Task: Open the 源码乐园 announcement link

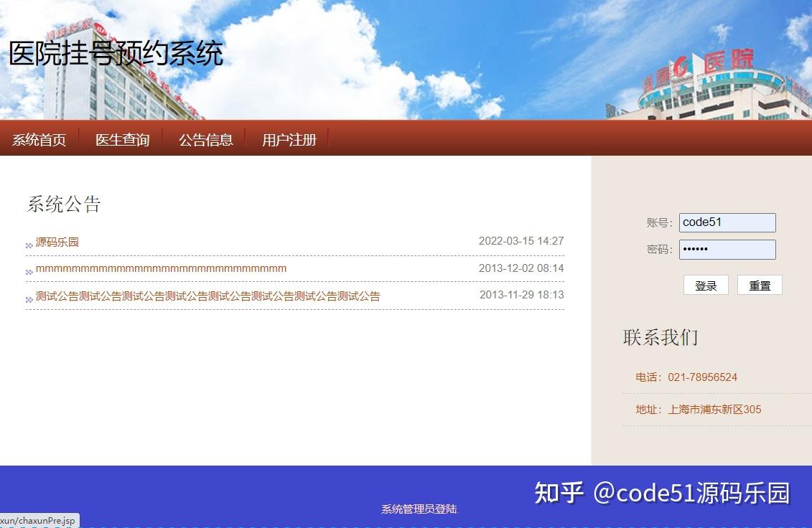Action: (x=57, y=242)
